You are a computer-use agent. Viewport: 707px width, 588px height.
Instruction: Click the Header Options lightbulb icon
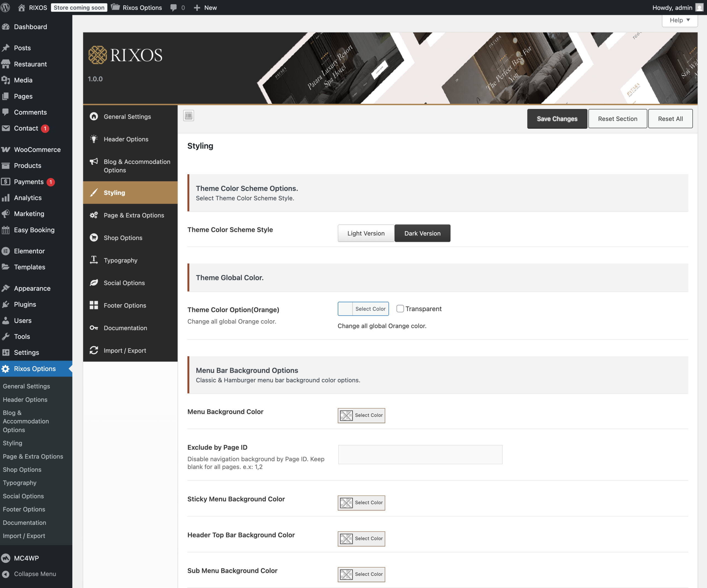click(94, 139)
